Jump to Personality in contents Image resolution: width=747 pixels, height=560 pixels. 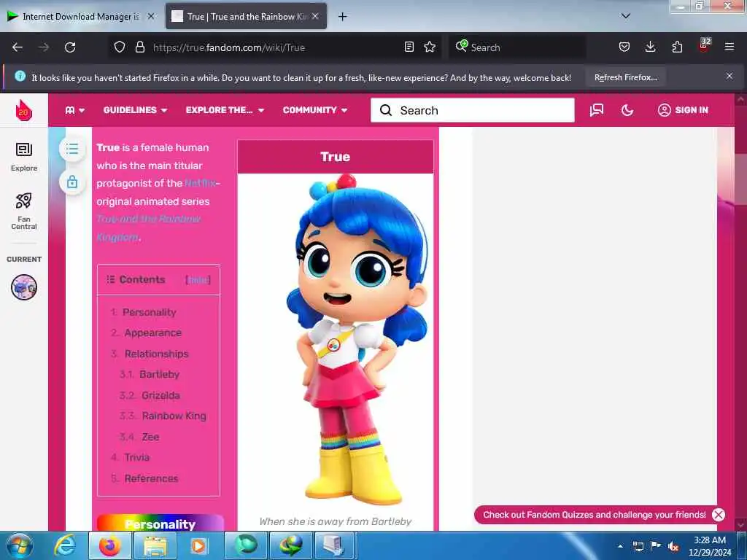pyautogui.click(x=149, y=312)
